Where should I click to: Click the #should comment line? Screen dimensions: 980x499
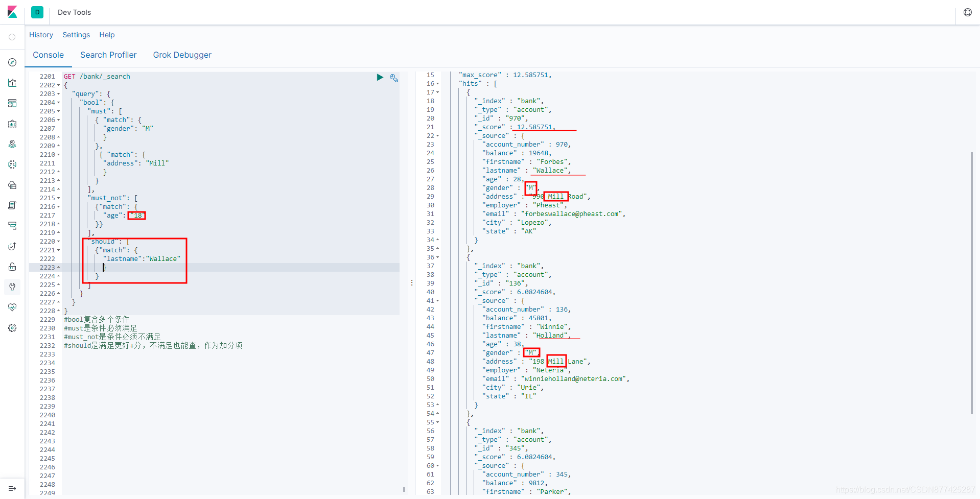coord(153,346)
